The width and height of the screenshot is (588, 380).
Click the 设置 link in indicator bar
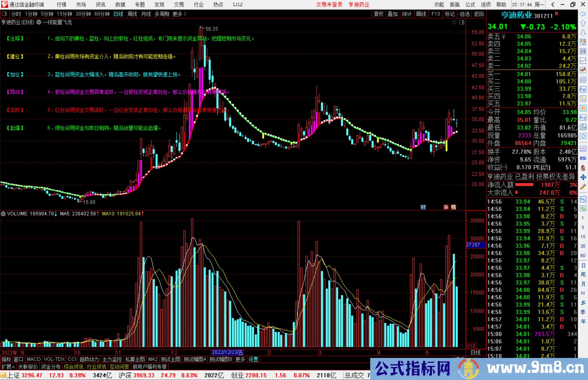(x=253, y=359)
